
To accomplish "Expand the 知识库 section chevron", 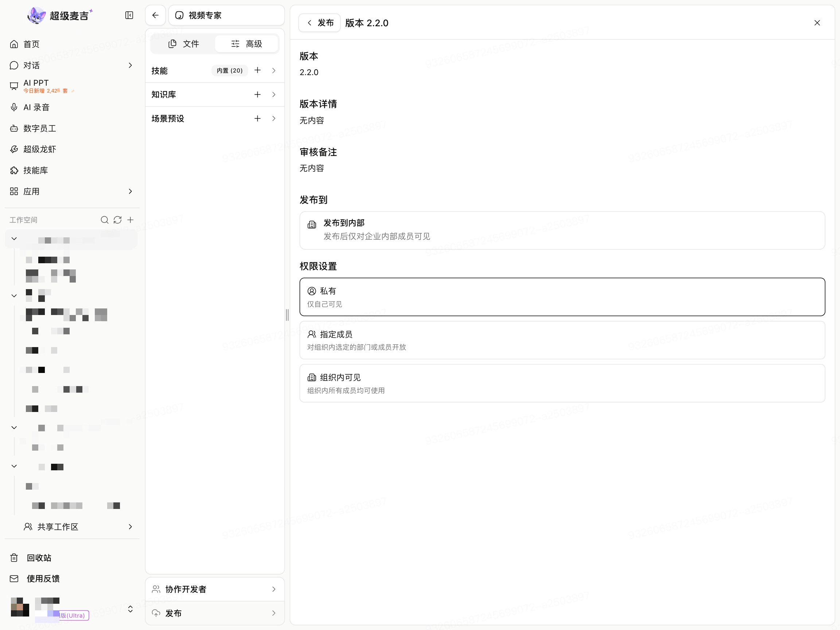I will (274, 94).
